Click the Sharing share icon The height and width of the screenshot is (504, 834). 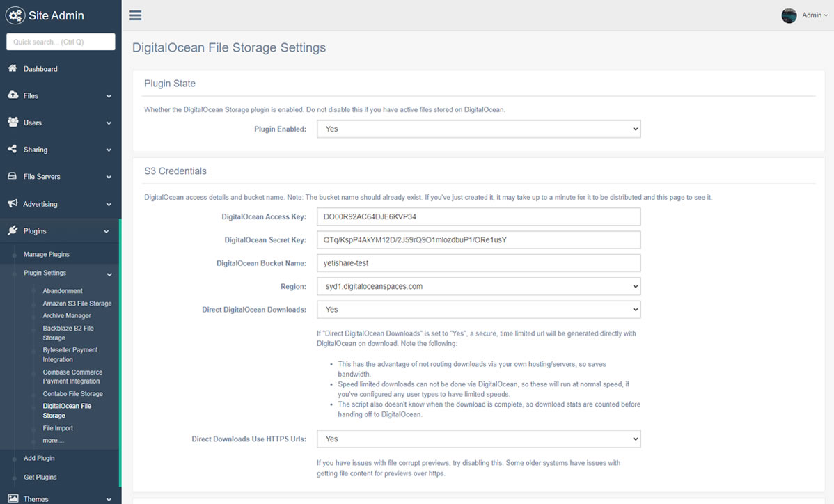(x=13, y=149)
